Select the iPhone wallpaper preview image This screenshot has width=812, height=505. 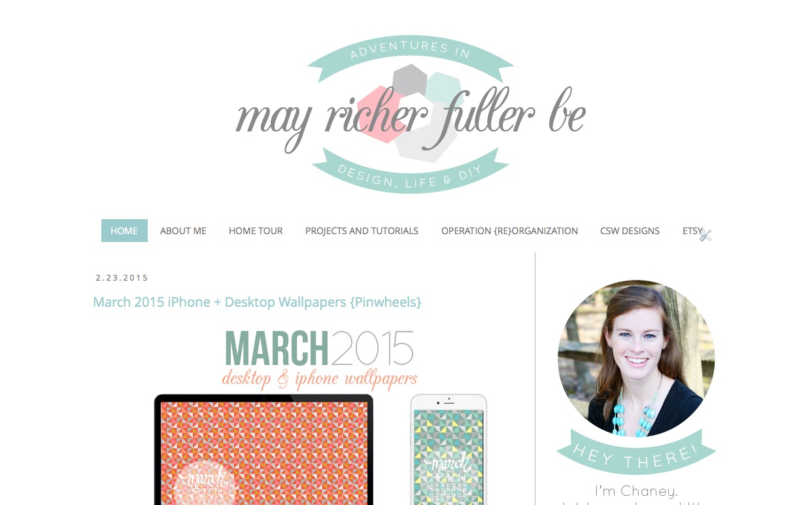tap(448, 449)
